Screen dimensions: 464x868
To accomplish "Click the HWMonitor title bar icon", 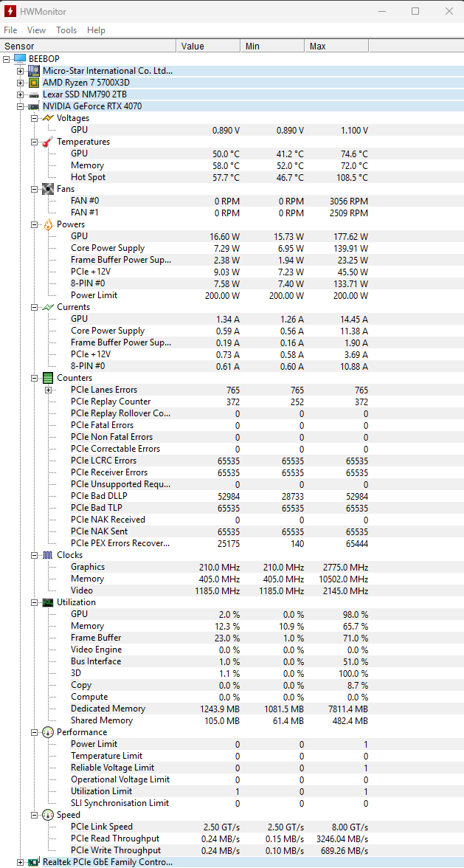I will (10, 11).
